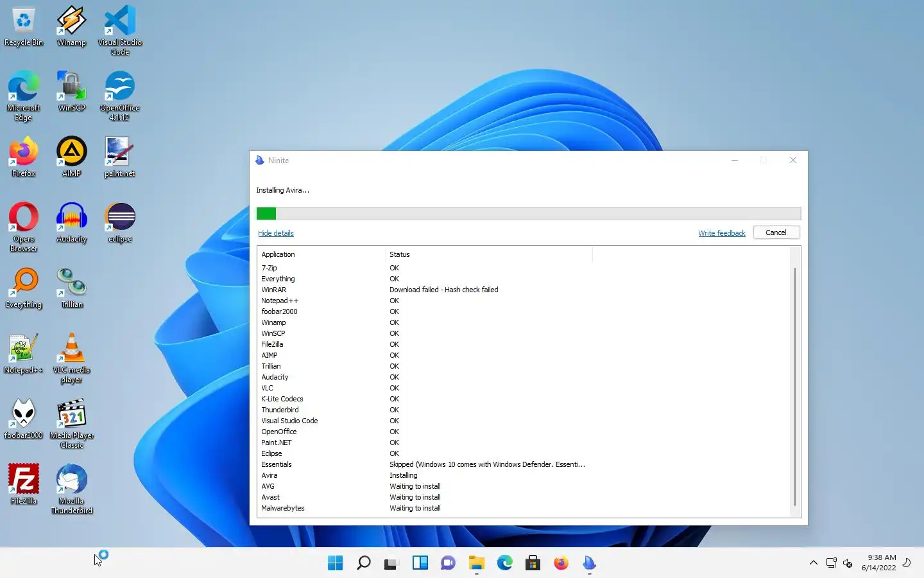This screenshot has width=924, height=578.
Task: Click Avira's Installing status
Action: click(403, 475)
